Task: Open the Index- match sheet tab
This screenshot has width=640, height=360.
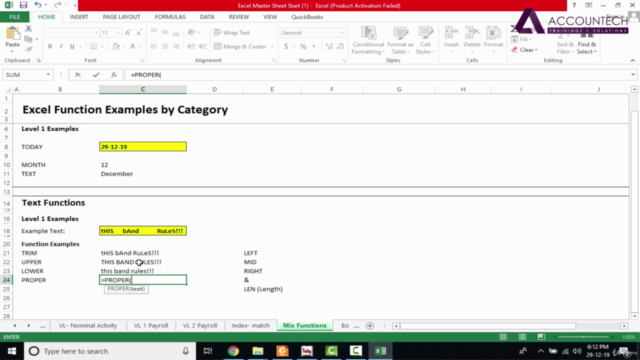Action: [251, 326]
